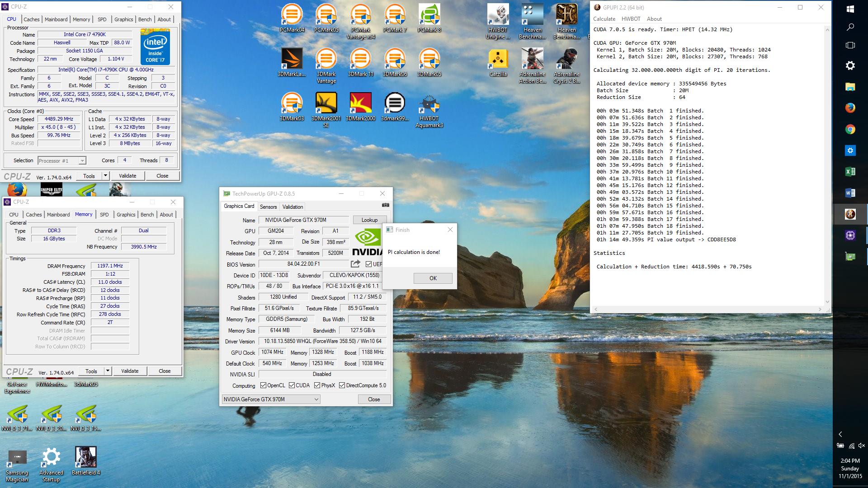Launch 3DMark06 desktop icon

pyautogui.click(x=395, y=62)
